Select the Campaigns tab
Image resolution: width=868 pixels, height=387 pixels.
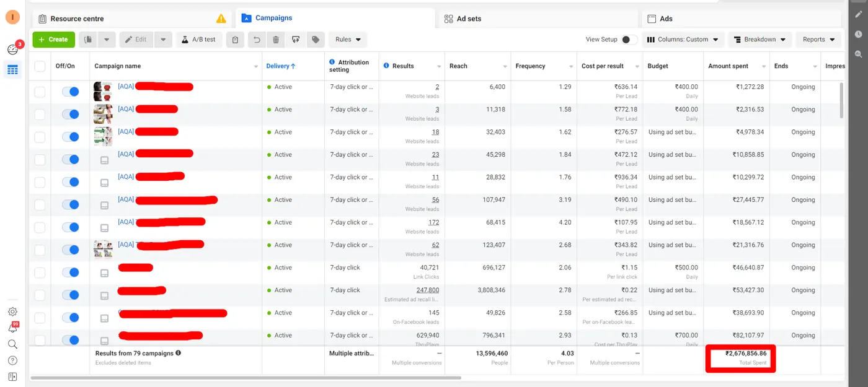pos(335,19)
